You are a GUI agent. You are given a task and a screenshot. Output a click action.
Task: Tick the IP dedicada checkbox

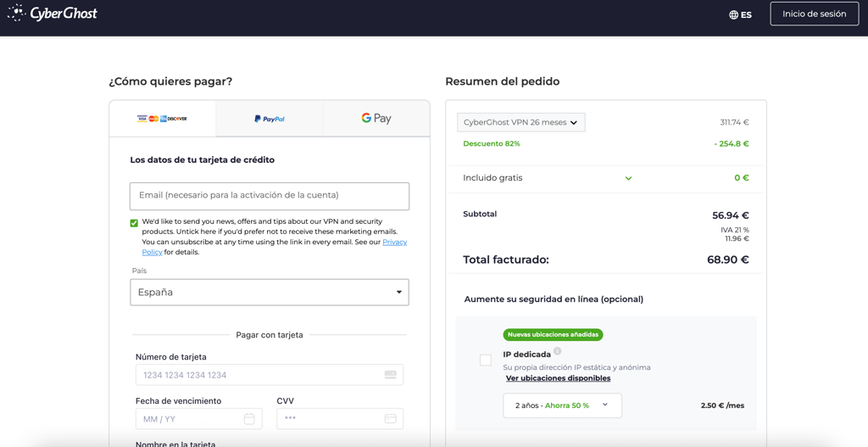[486, 360]
